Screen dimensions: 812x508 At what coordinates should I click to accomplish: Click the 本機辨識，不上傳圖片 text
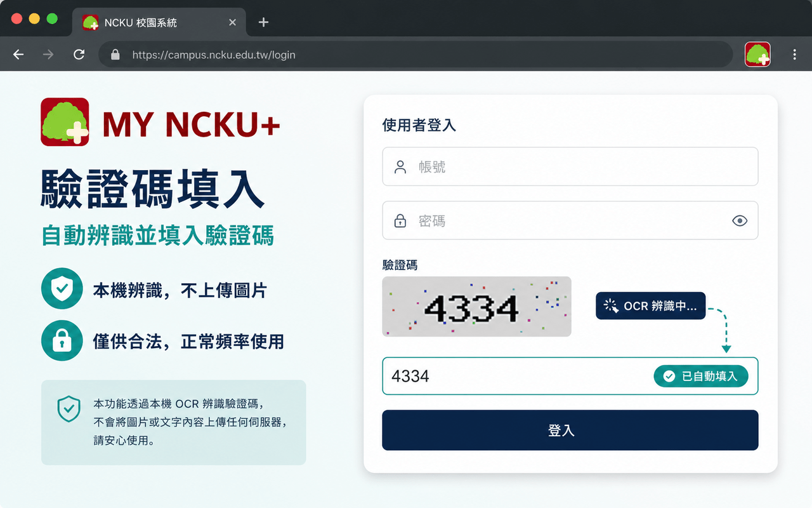(180, 290)
